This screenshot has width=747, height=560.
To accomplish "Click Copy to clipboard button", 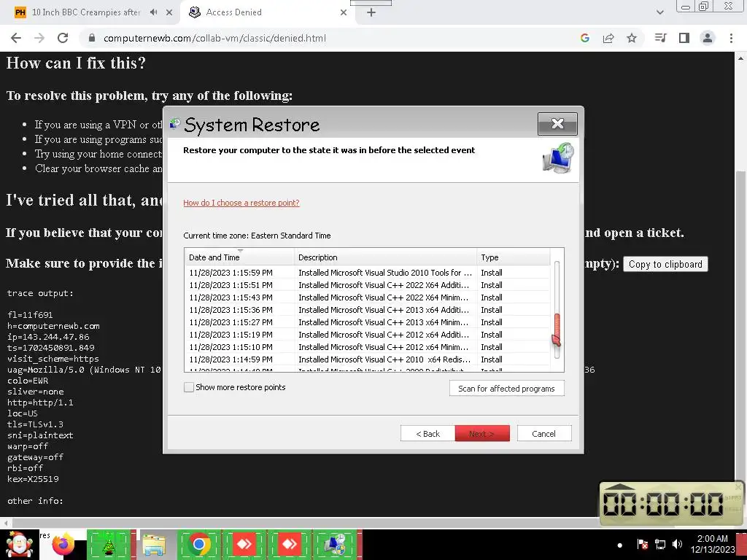I will 665,264.
